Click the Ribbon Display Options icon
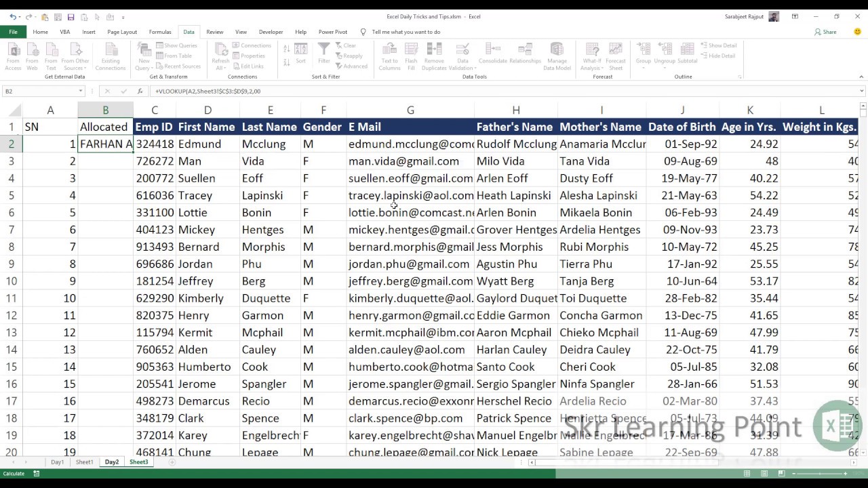This screenshot has width=868, height=488. [x=795, y=17]
